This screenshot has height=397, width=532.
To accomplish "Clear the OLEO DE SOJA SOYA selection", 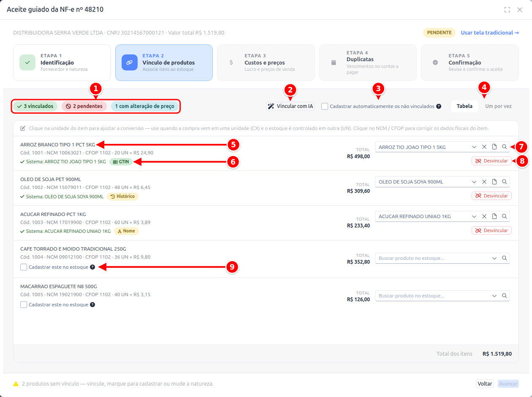I will [484, 182].
